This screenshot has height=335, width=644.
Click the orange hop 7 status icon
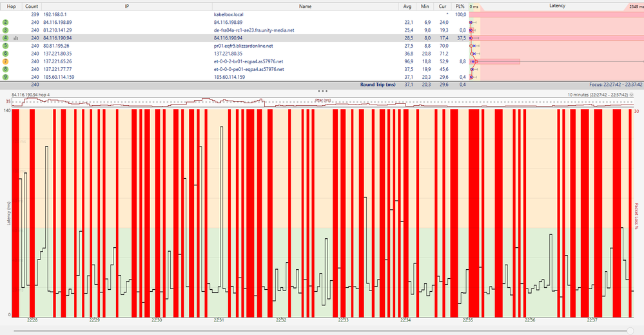tap(6, 61)
